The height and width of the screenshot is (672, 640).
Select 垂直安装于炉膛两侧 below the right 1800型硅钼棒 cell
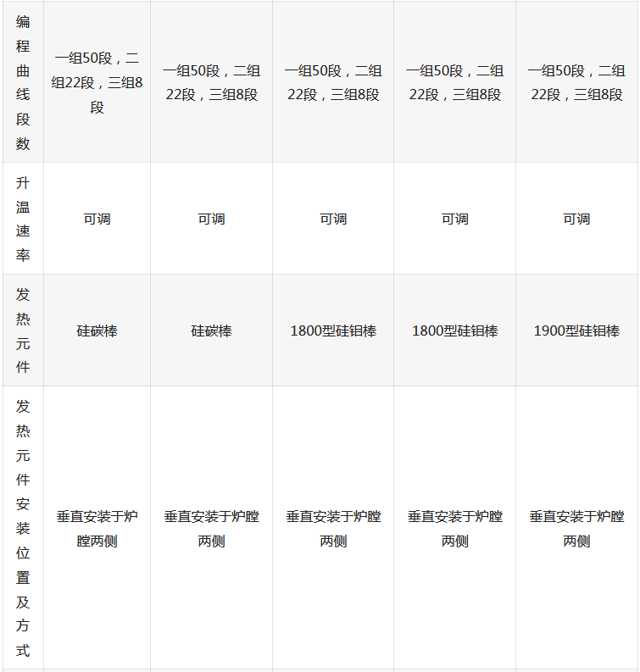tap(454, 528)
